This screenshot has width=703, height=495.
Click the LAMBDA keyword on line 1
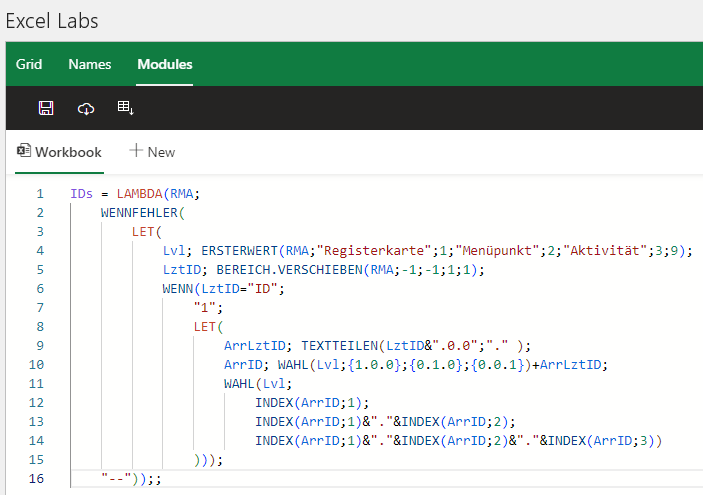(139, 194)
